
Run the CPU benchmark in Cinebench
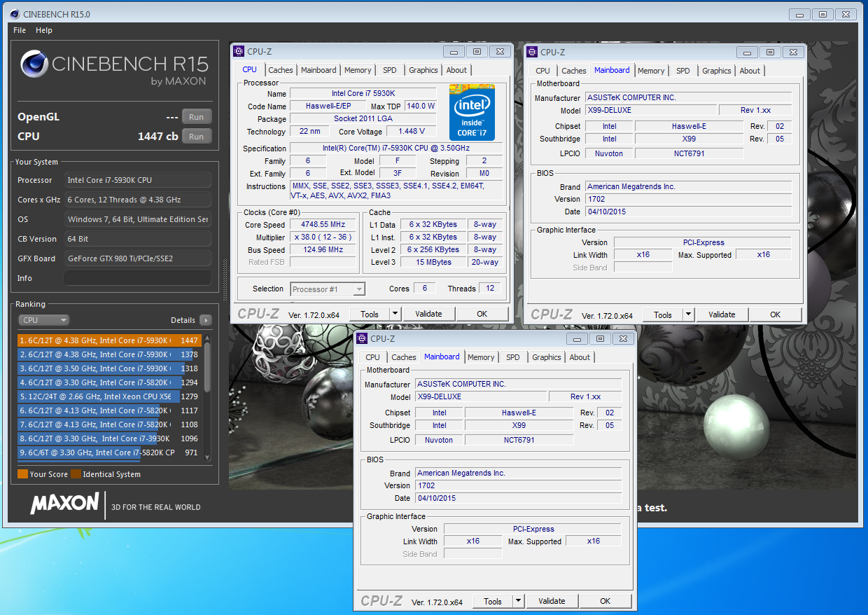(197, 137)
